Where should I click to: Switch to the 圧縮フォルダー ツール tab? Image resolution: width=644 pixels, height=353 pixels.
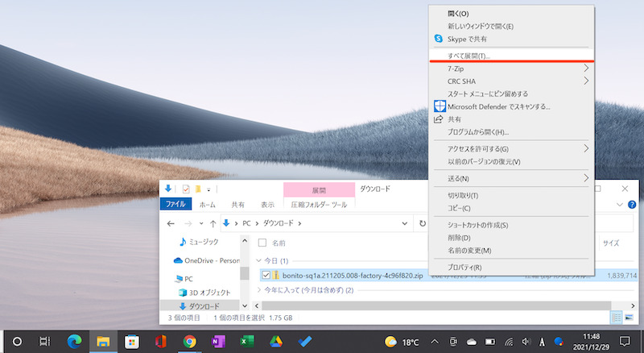(319, 205)
